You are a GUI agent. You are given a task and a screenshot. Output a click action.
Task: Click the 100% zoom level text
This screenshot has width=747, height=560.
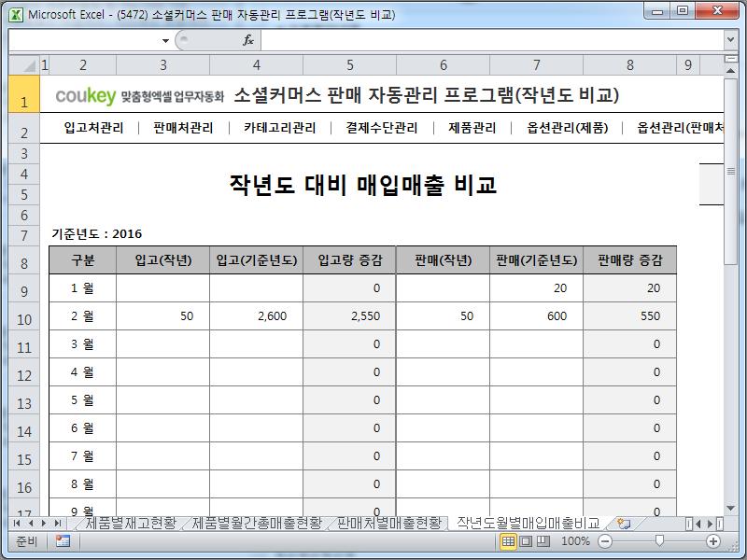click(x=575, y=541)
